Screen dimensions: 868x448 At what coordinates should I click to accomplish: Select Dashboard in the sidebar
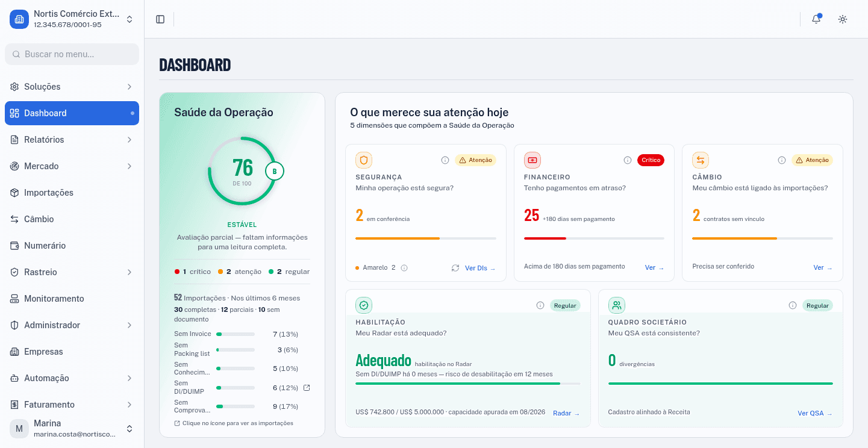(x=72, y=113)
